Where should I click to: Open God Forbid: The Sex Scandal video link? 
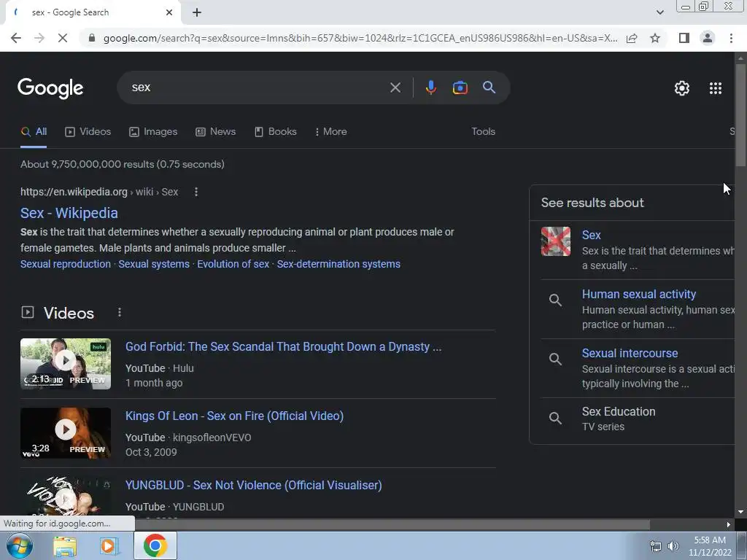(283, 347)
